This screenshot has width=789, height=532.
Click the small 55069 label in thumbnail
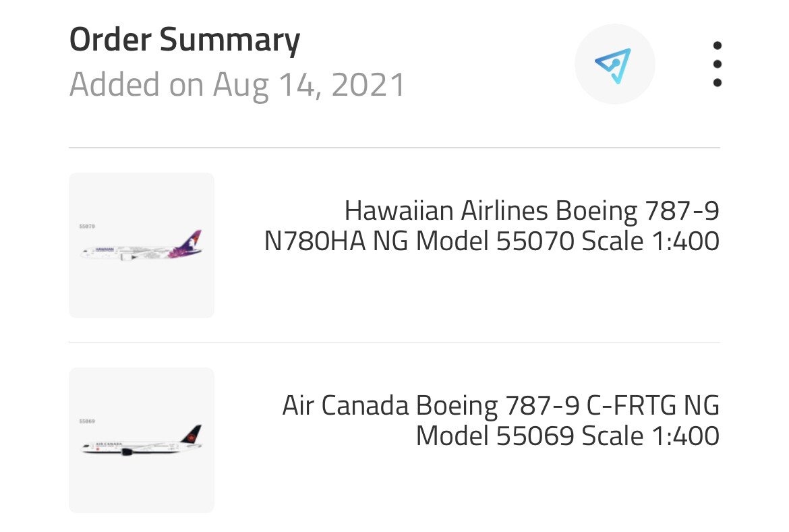(87, 421)
